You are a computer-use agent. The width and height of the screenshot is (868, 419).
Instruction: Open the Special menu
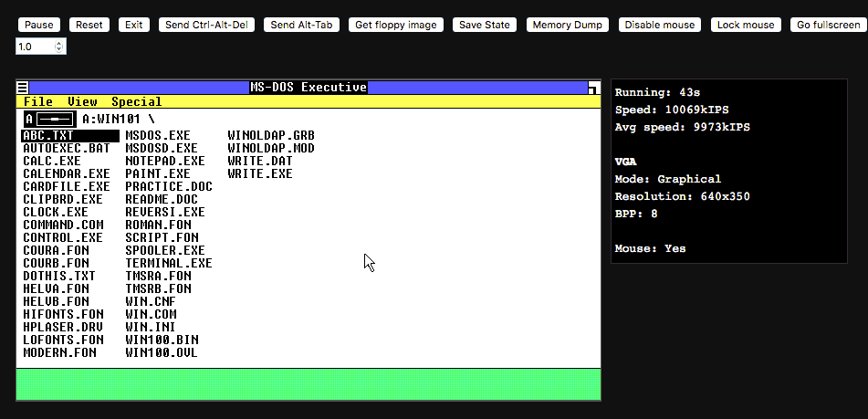[x=137, y=102]
